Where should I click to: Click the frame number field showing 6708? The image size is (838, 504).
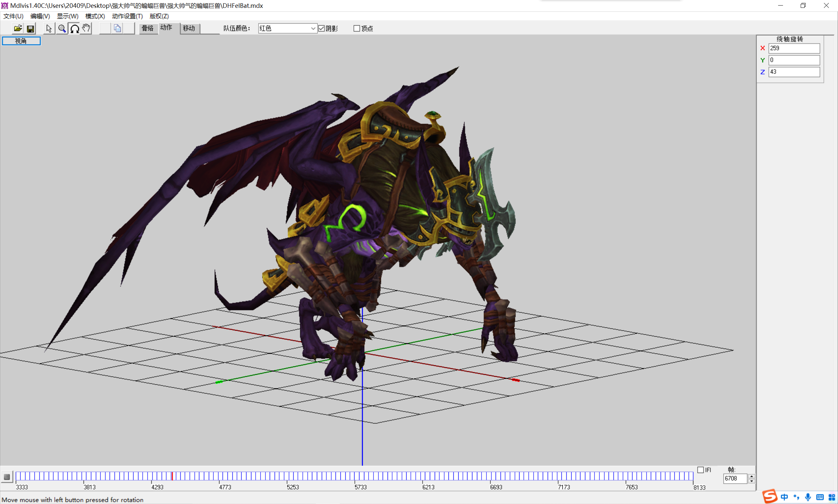[x=735, y=478]
